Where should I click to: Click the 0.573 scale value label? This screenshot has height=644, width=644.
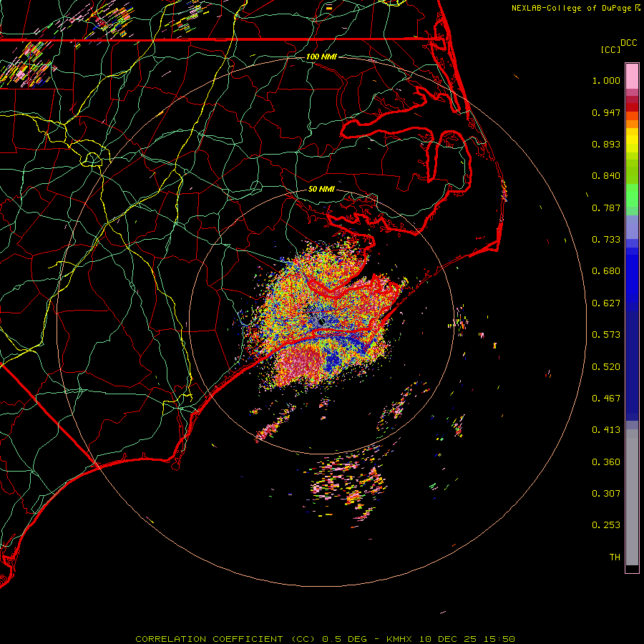[606, 335]
